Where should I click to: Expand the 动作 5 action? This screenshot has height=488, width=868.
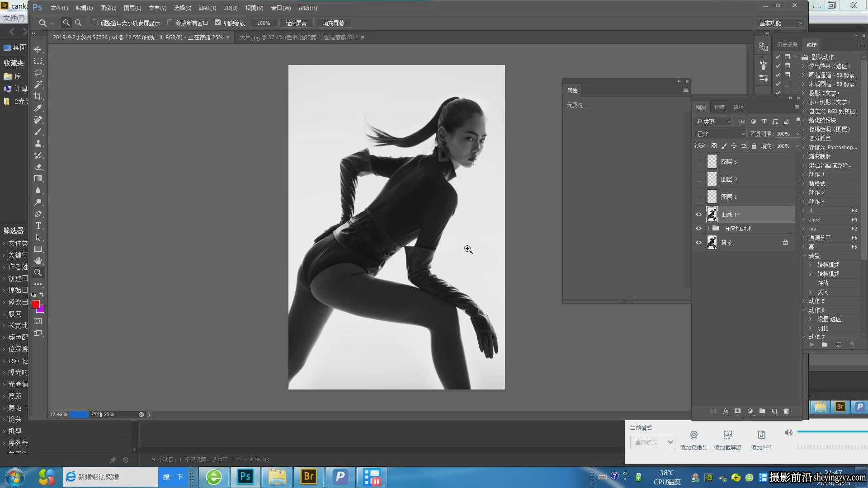click(x=804, y=301)
